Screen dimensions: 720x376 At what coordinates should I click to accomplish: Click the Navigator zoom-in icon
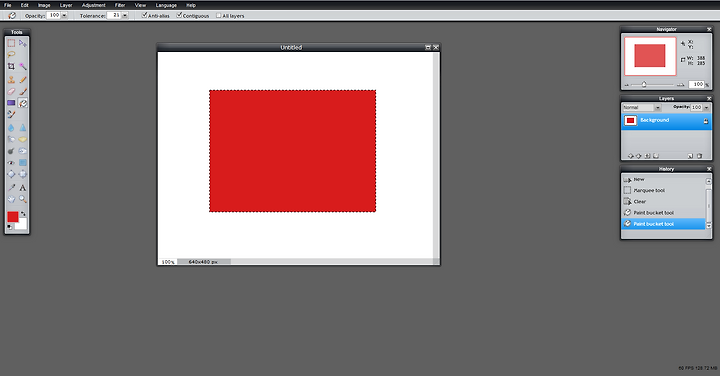(681, 85)
